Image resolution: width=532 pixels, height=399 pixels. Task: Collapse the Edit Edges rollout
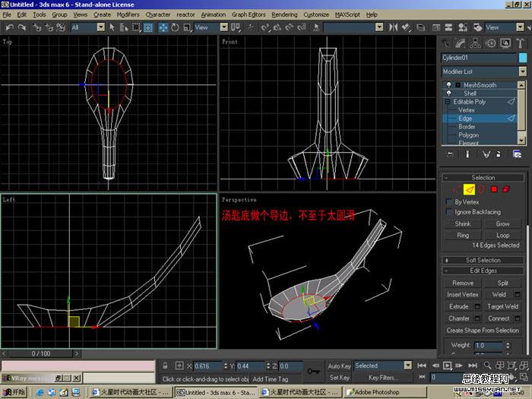click(x=483, y=271)
